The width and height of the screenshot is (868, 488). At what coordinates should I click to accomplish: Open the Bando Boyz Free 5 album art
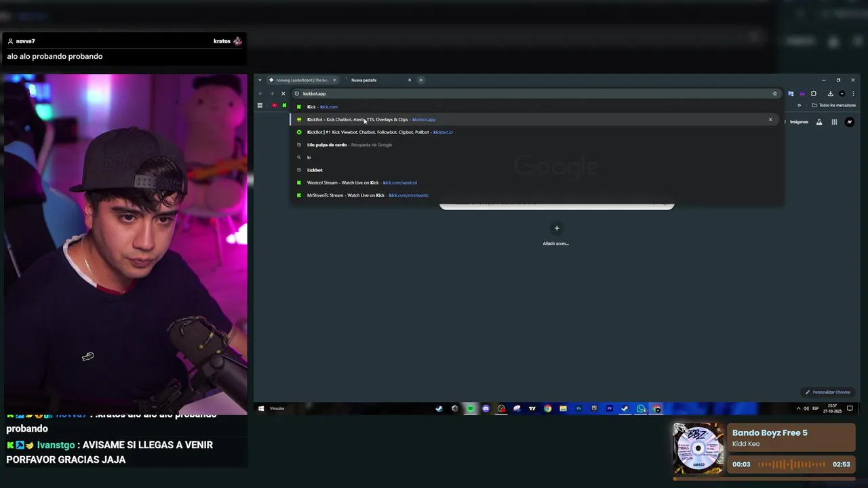point(698,448)
